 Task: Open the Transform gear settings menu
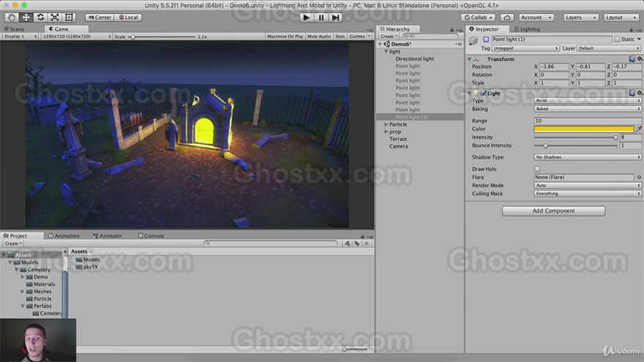[640, 59]
